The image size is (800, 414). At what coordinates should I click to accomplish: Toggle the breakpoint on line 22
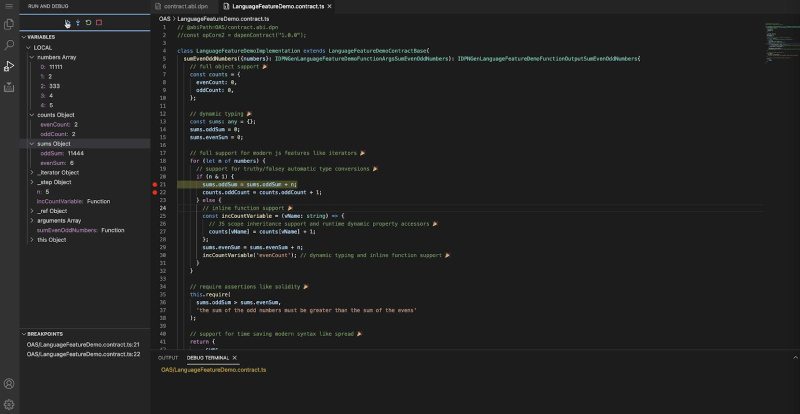[x=155, y=191]
